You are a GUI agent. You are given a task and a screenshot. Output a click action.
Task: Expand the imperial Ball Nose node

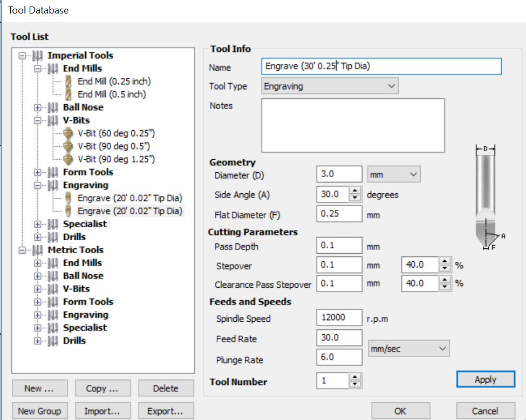coord(38,108)
